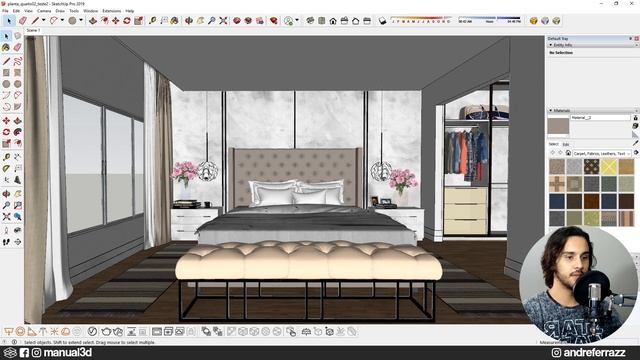This screenshot has width=640, height=360.
Task: Click the In Model home icon in Materials
Action: [x=568, y=153]
